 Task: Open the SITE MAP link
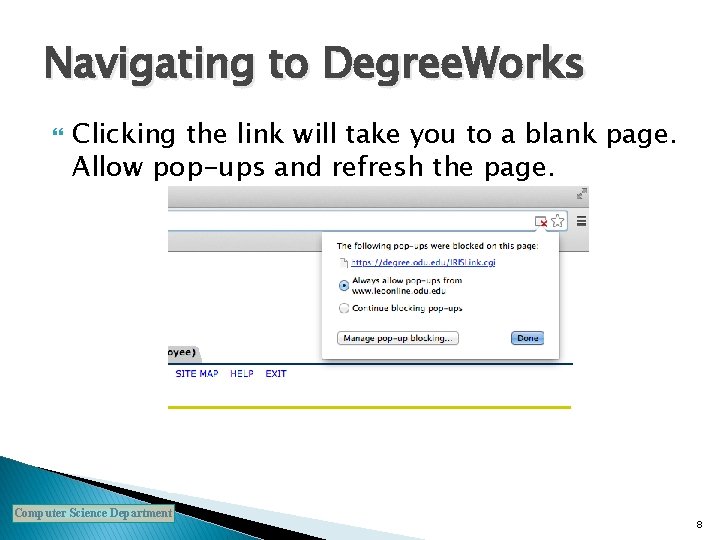(x=197, y=374)
